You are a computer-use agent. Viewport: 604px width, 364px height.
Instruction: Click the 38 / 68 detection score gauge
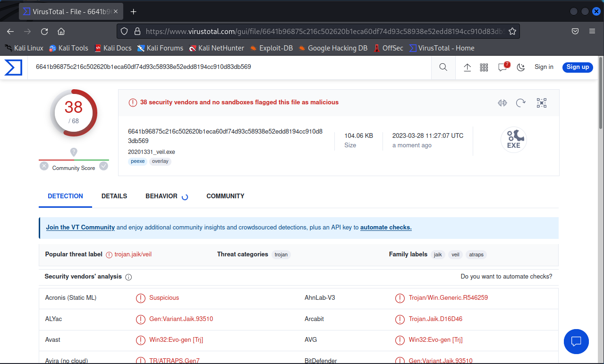click(x=74, y=113)
